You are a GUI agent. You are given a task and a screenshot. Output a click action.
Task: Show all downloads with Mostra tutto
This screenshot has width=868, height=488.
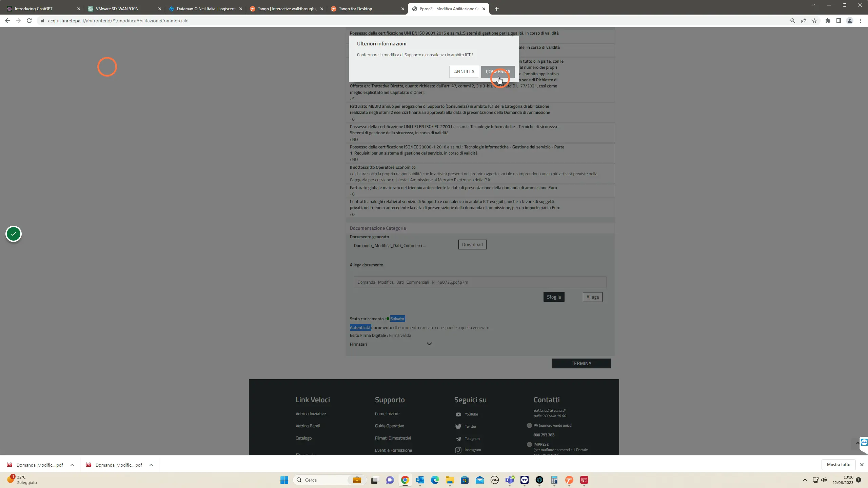click(x=839, y=465)
